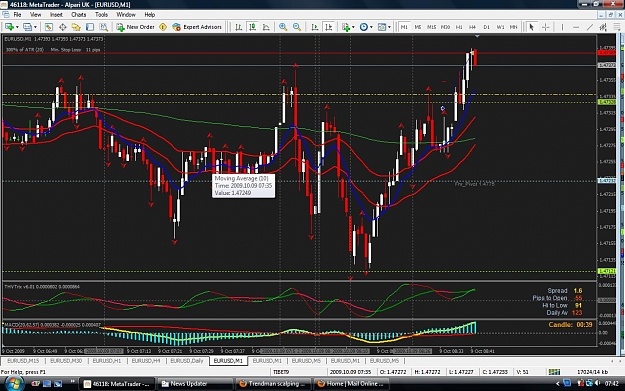Launch MetaEditor via yellow diamond icon
The width and height of the screenshot is (625, 391).
(163, 27)
